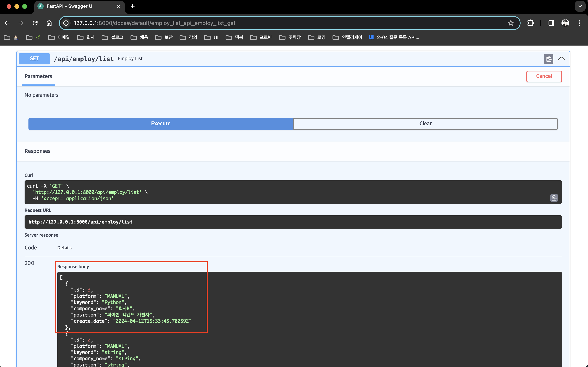
Task: Copy the /api/employ/list path to clipboard
Action: [548, 59]
